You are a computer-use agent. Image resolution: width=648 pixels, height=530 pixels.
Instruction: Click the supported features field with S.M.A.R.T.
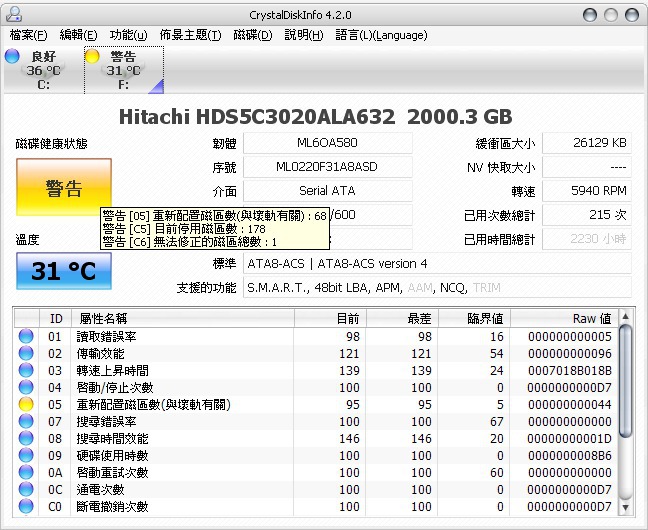pos(437,287)
